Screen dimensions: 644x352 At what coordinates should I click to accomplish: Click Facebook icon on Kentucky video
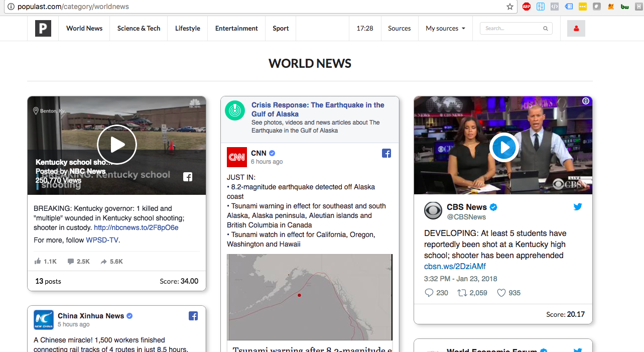(187, 177)
